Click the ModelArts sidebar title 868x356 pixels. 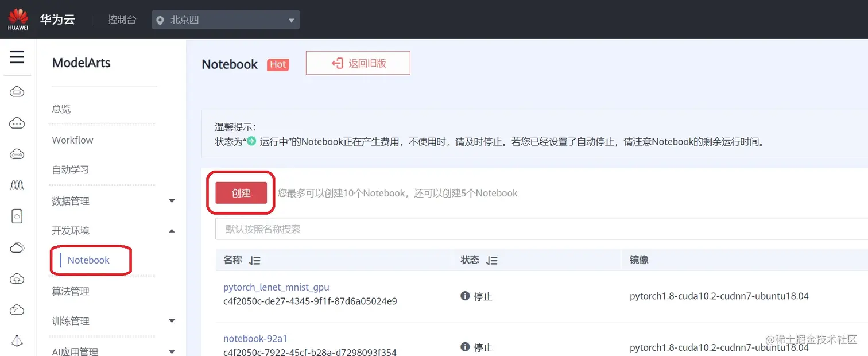82,63
